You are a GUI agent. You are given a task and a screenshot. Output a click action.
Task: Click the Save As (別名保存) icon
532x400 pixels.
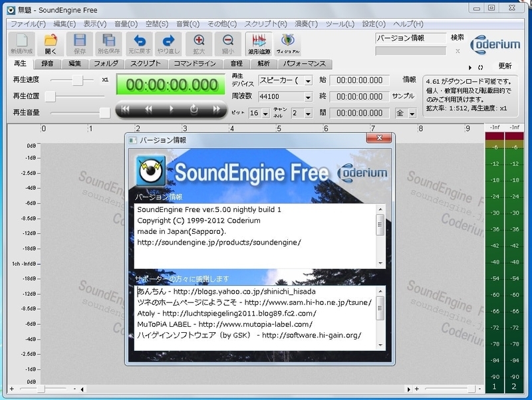108,44
